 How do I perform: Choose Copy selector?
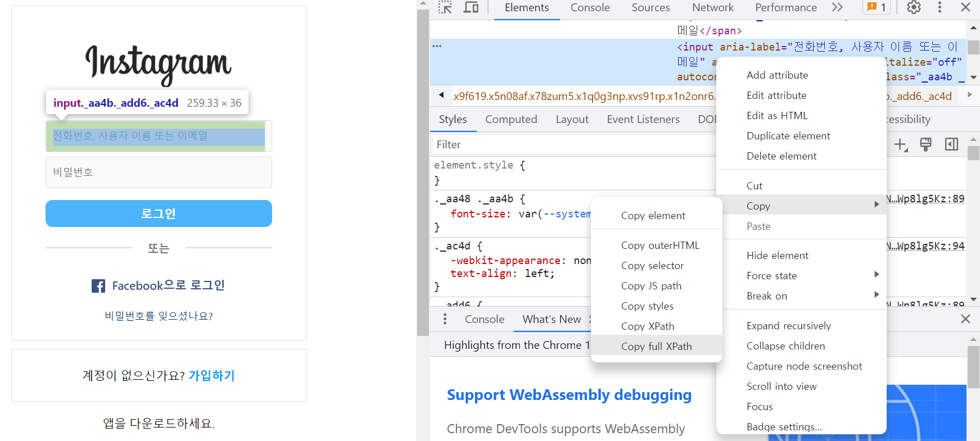pyautogui.click(x=657, y=266)
